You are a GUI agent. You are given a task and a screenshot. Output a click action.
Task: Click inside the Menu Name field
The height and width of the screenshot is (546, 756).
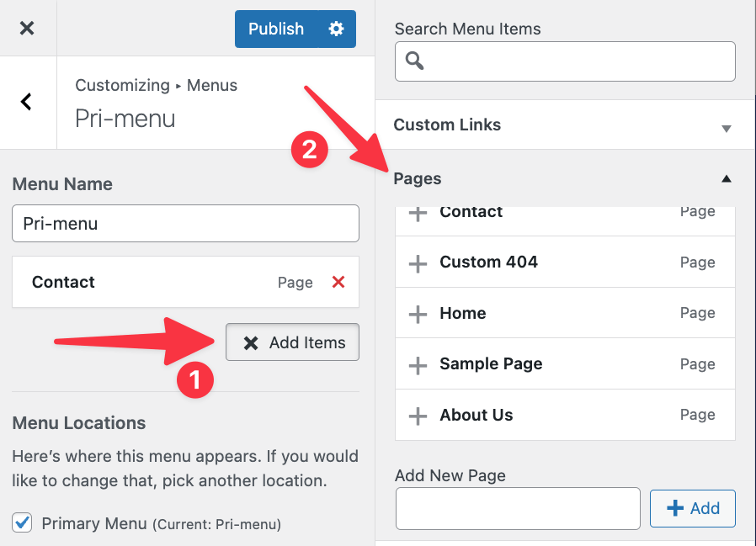184,223
